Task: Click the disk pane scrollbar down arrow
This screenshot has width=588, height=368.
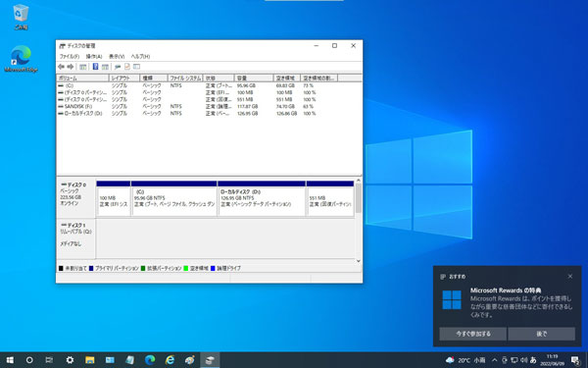Action: click(359, 261)
